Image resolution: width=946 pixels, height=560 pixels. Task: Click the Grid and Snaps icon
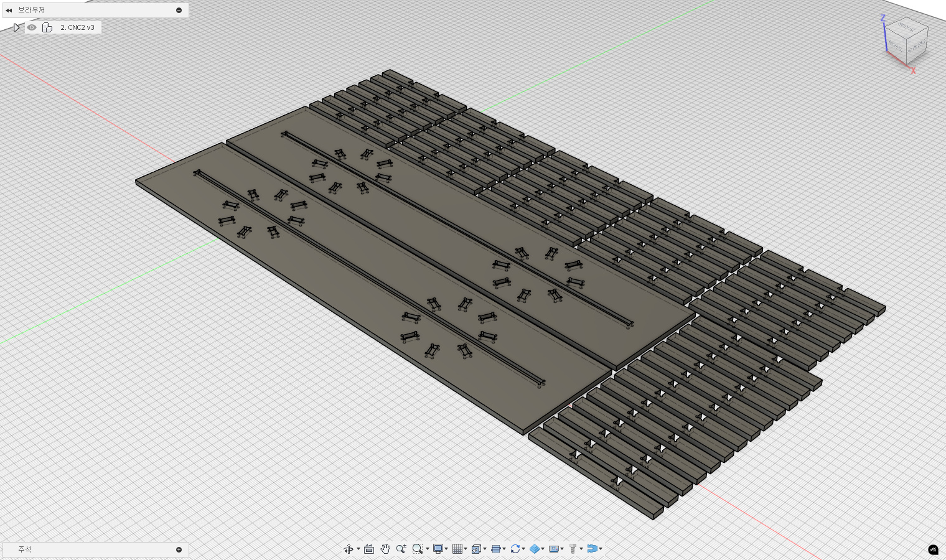457,549
